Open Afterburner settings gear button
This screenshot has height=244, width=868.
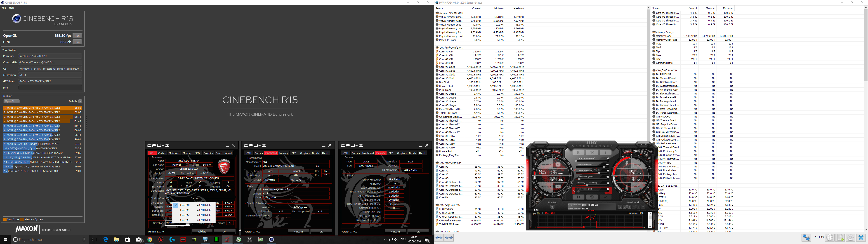[x=579, y=197]
